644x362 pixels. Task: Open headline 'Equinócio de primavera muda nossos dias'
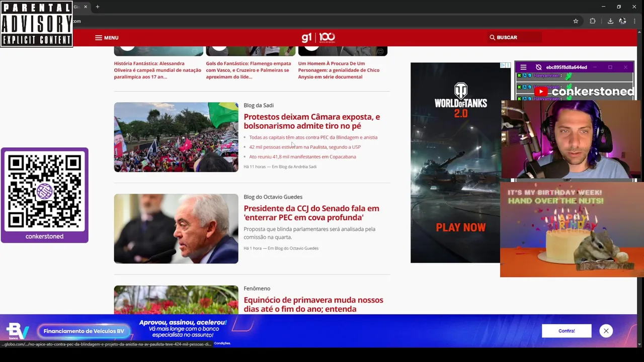313,304
